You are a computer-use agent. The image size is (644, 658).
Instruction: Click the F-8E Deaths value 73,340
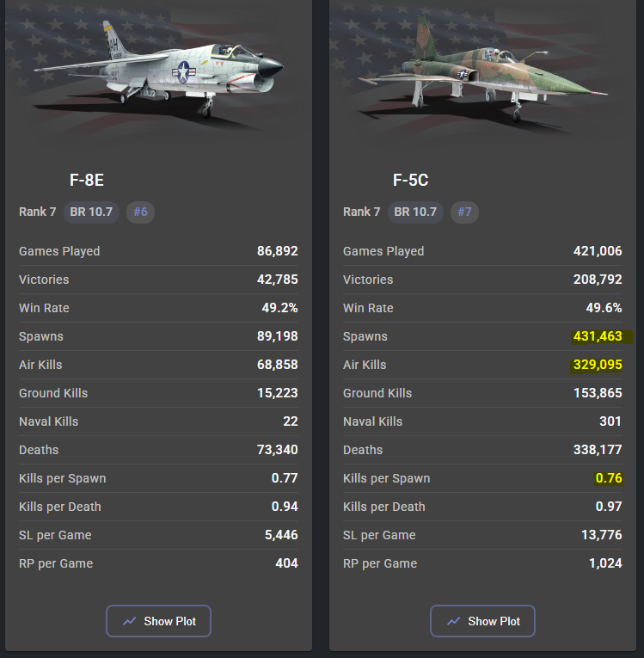coord(278,450)
